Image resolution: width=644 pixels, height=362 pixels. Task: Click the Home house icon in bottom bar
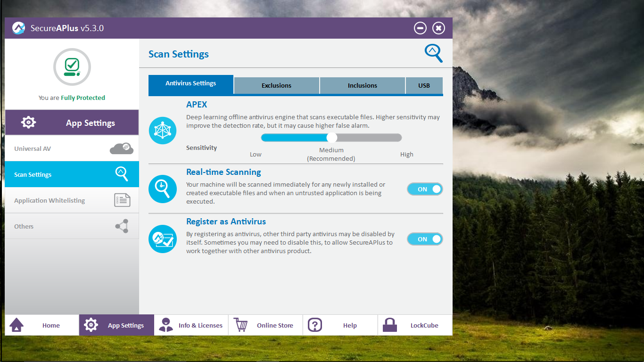click(x=17, y=325)
